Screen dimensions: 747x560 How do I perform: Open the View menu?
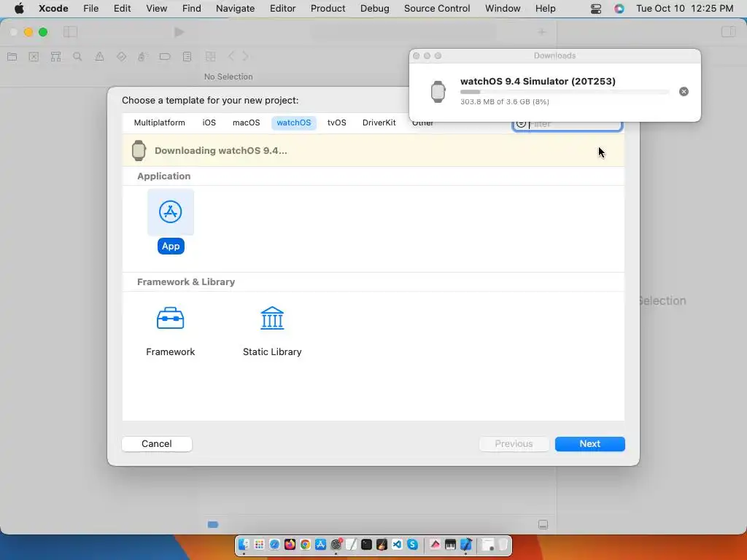click(156, 9)
